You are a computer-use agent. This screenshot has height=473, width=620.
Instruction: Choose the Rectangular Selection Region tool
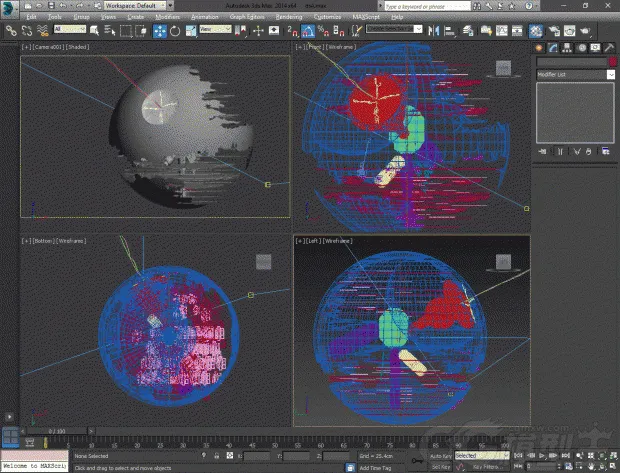pyautogui.click(x=126, y=31)
